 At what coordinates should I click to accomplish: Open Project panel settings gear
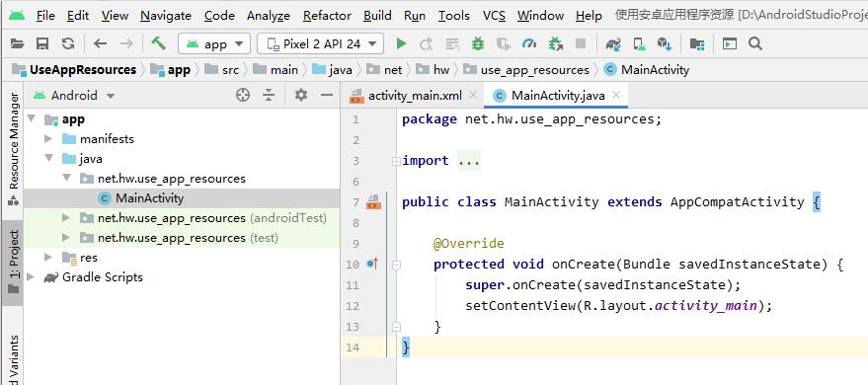pyautogui.click(x=300, y=95)
